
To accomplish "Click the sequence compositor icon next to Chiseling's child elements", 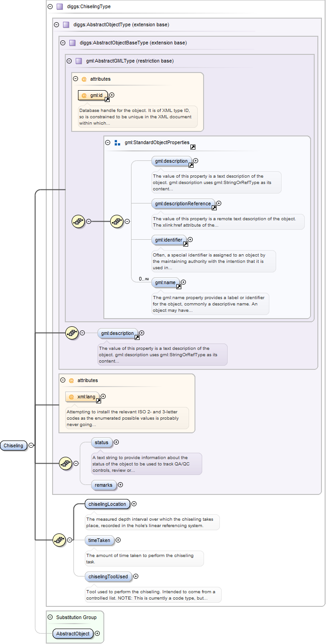I will (59, 540).
